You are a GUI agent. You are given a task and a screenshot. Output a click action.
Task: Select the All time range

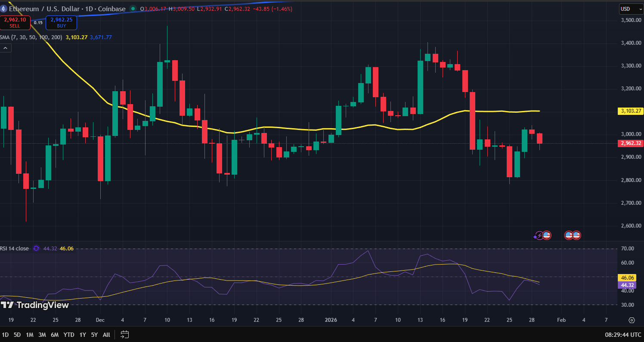click(106, 334)
